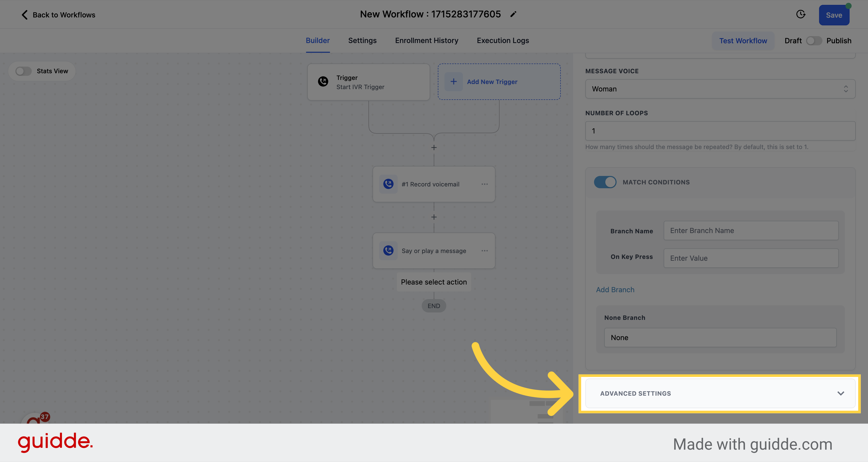Switch to the Settings tab

coord(362,41)
